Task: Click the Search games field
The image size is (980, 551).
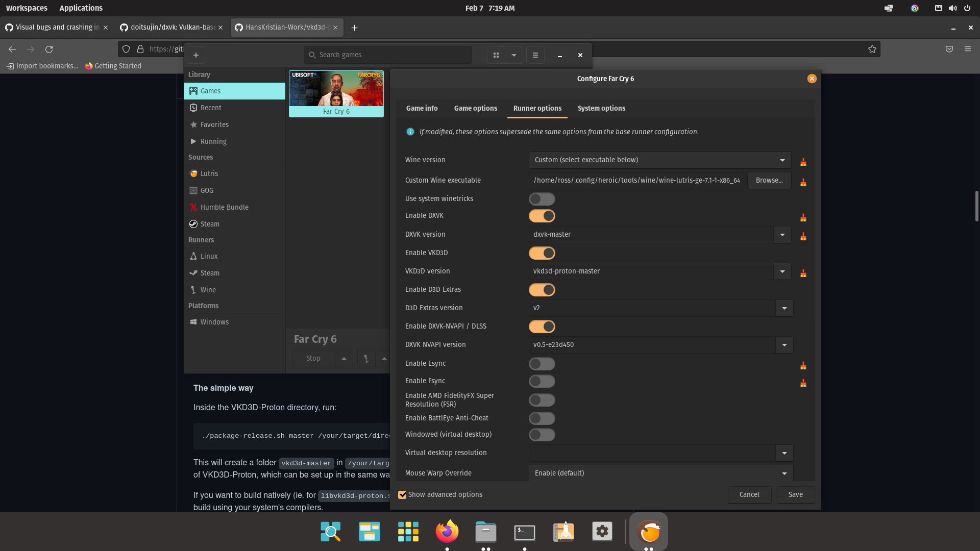Action: click(x=388, y=55)
